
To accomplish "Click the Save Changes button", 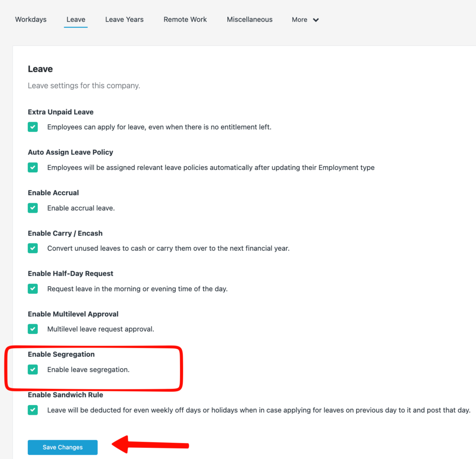I will 63,447.
